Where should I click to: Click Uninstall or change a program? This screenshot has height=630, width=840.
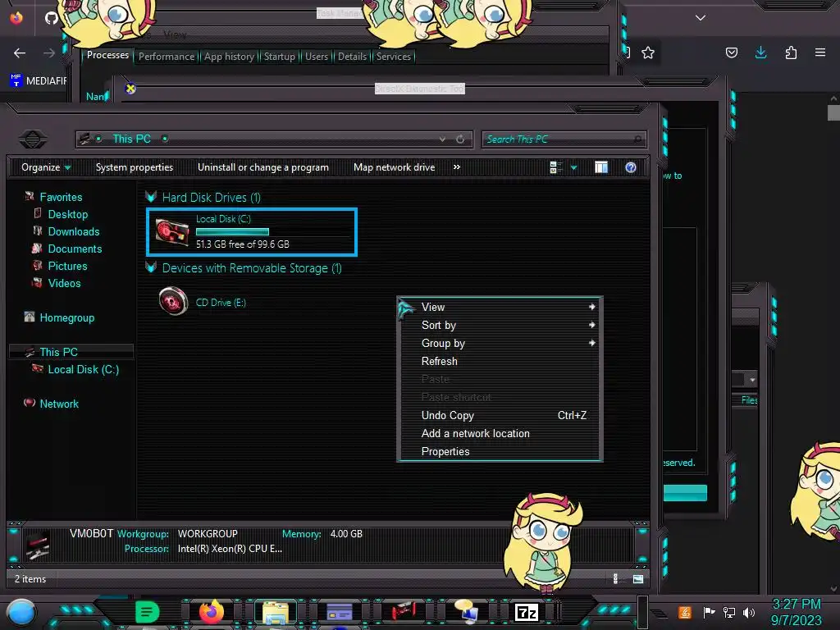263,167
